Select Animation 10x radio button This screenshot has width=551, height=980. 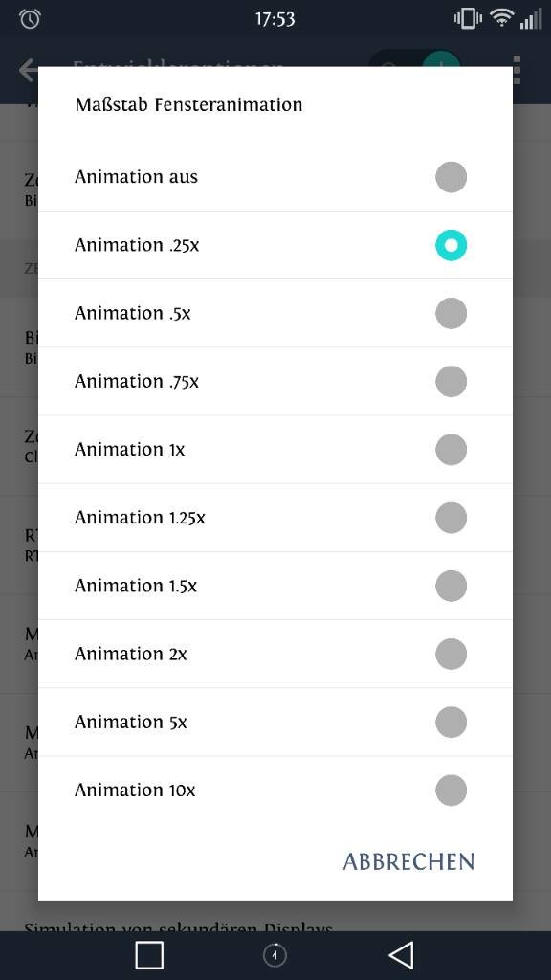[x=452, y=790]
